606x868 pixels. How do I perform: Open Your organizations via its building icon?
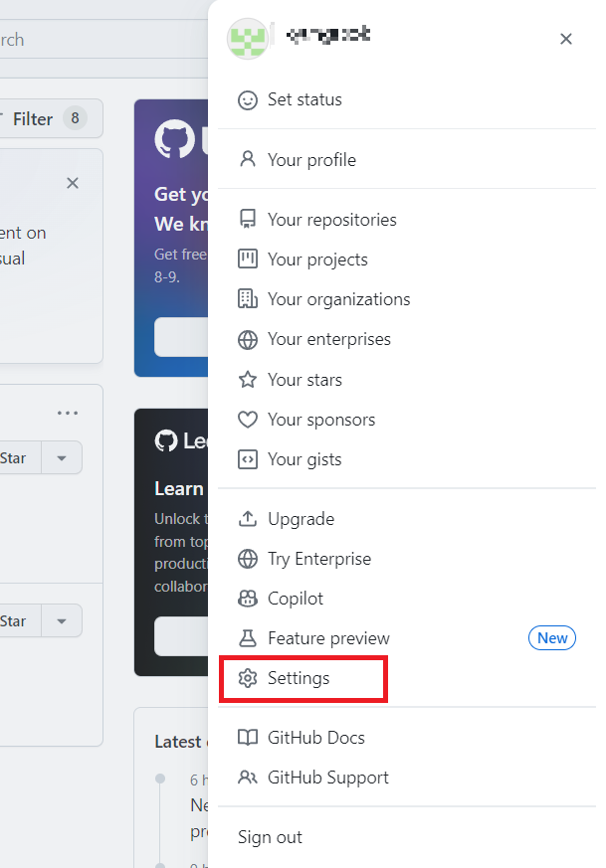coord(248,298)
